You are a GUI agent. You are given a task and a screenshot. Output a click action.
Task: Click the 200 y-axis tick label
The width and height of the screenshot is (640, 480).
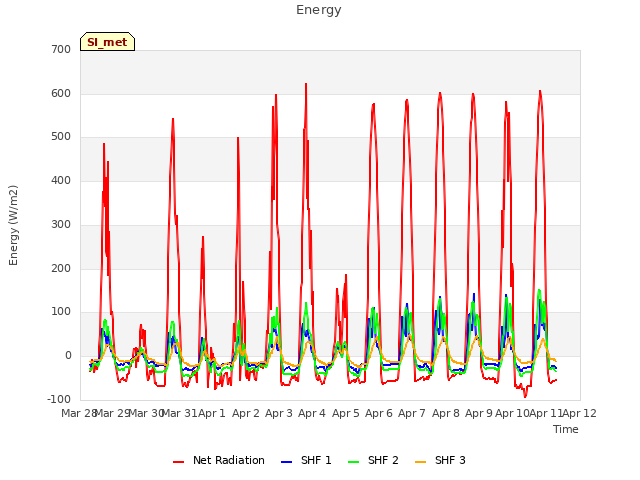(x=61, y=269)
